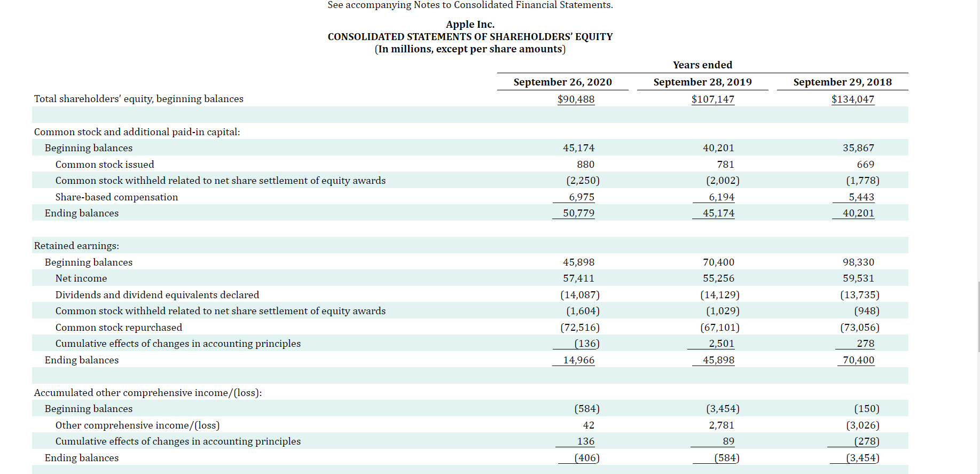Click common stock issued value 781
This screenshot has width=980, height=474.
tap(725, 165)
